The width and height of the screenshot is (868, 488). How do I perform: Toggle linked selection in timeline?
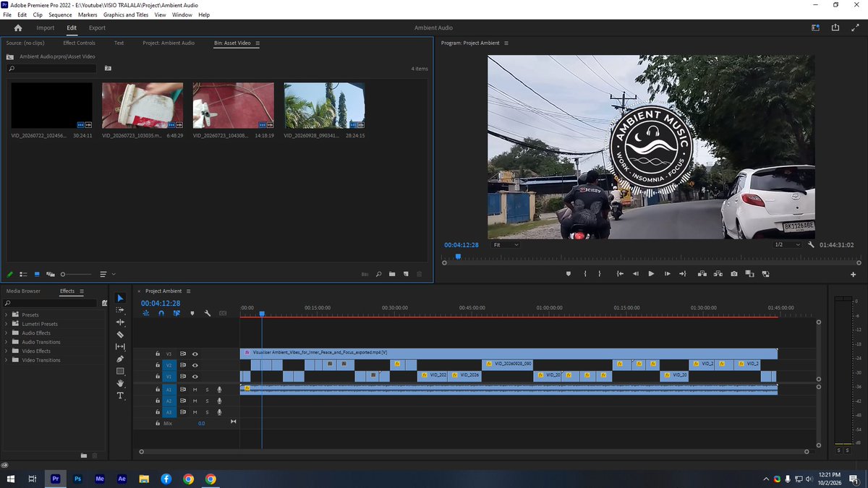tap(176, 313)
